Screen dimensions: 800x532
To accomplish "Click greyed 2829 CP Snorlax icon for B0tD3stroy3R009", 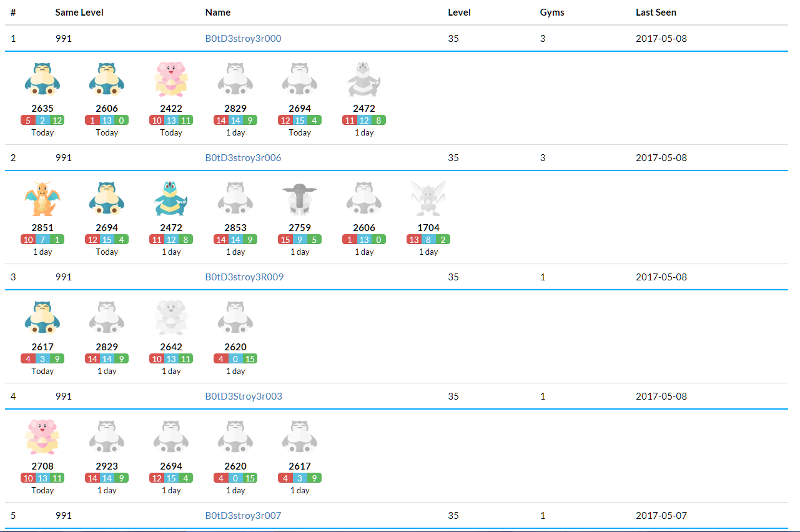I will (x=107, y=317).
